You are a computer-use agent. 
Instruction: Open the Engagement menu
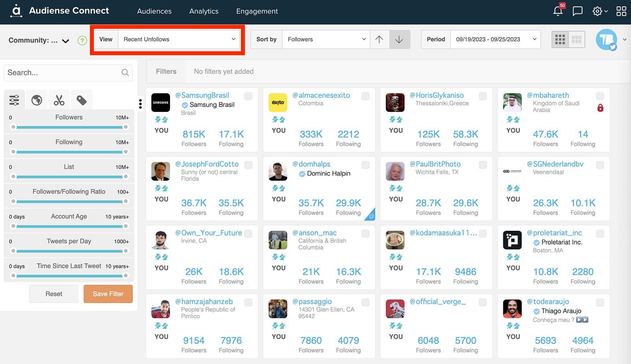[257, 11]
